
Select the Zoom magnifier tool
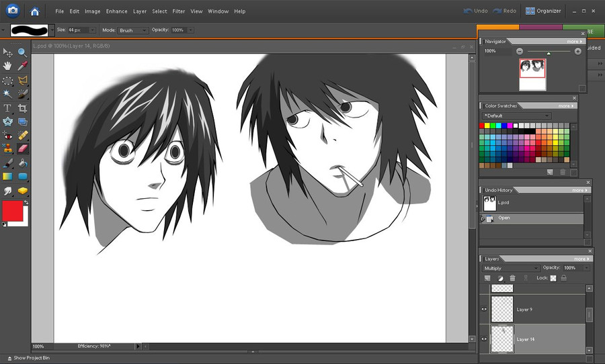coord(22,52)
